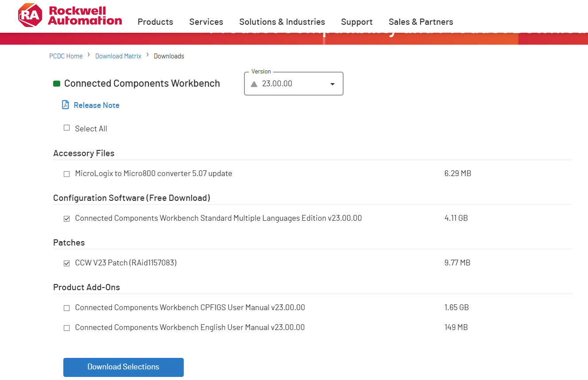The height and width of the screenshot is (380, 588).
Task: Click the Download Selections button
Action: coord(124,367)
